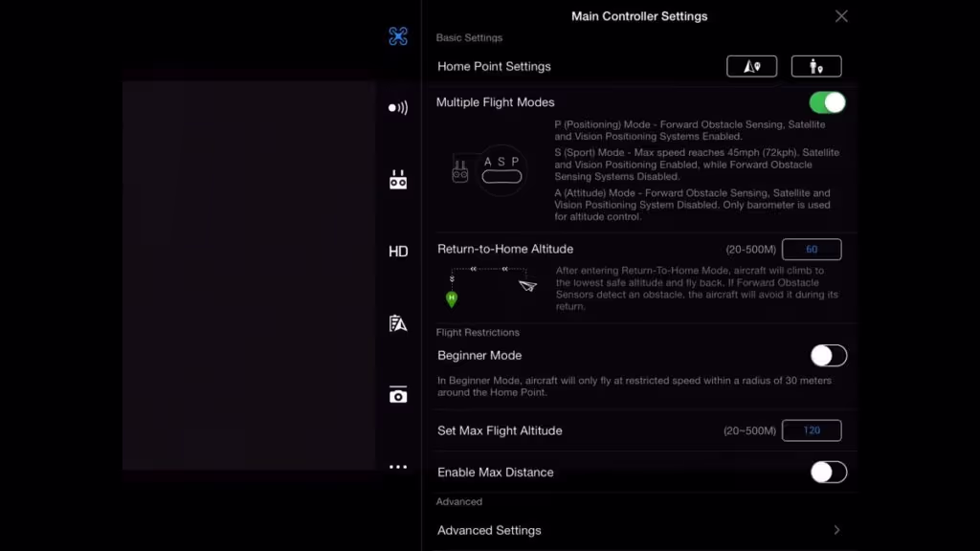
Task: Open the HD image transmission settings
Action: tap(398, 252)
